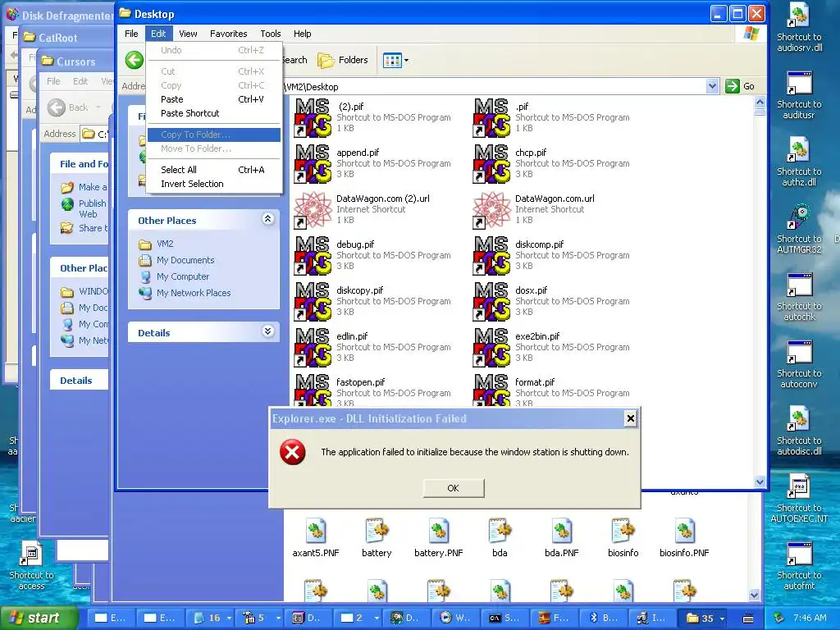The image size is (840, 630).
Task: Open Edit menu in Cursors window
Action: coord(80,81)
